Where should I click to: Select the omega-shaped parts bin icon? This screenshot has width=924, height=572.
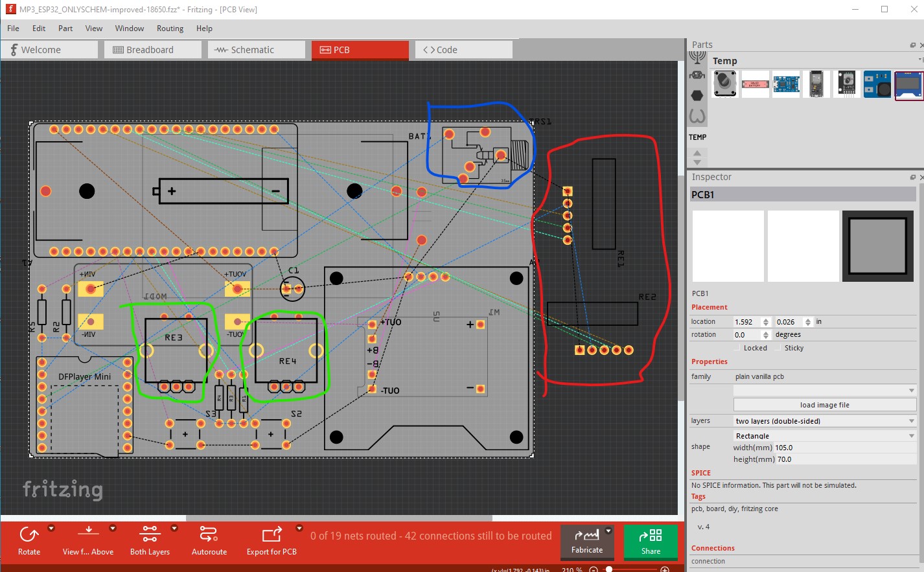[697, 117]
